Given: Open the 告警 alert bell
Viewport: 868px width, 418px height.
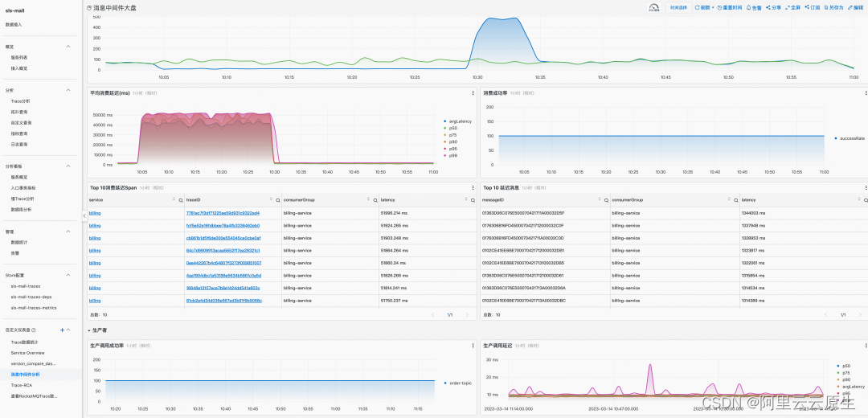Looking at the screenshot, I should click(754, 8).
